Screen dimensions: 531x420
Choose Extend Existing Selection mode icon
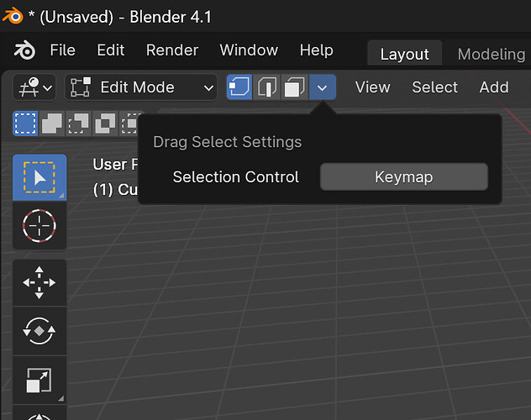52,123
